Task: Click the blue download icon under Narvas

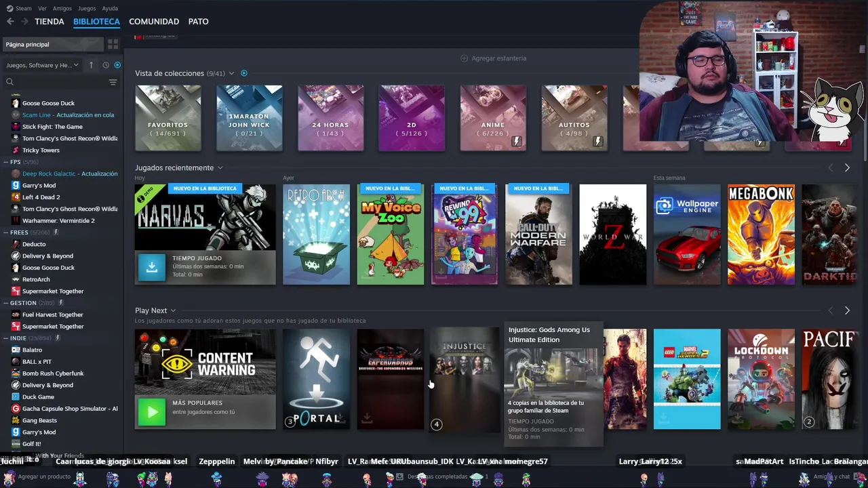Action: point(152,267)
